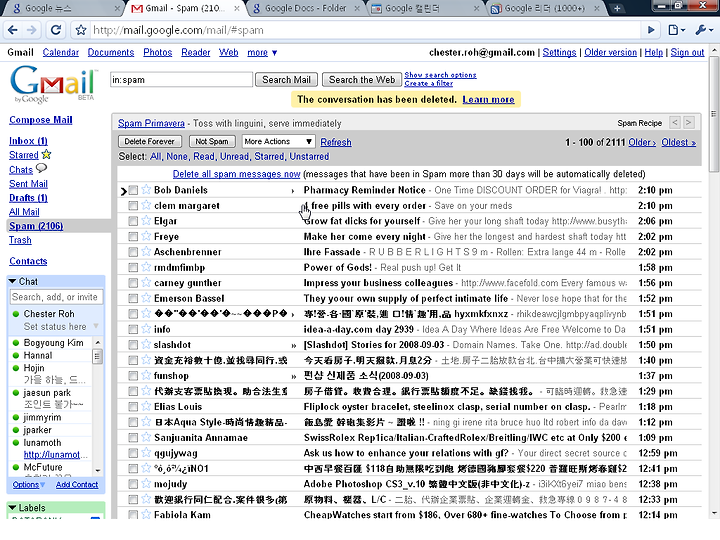Image resolution: width=720 pixels, height=540 pixels.
Task: Click the mail search field containing in:spam
Action: click(181, 79)
